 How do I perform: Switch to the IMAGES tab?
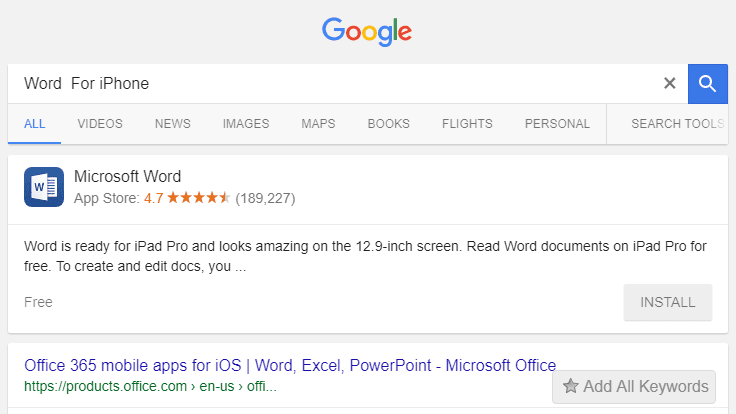point(246,124)
